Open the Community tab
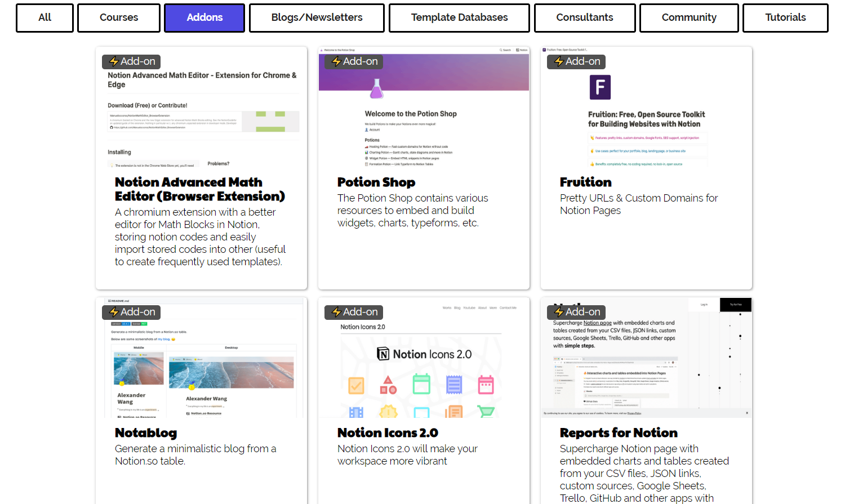 tap(689, 18)
